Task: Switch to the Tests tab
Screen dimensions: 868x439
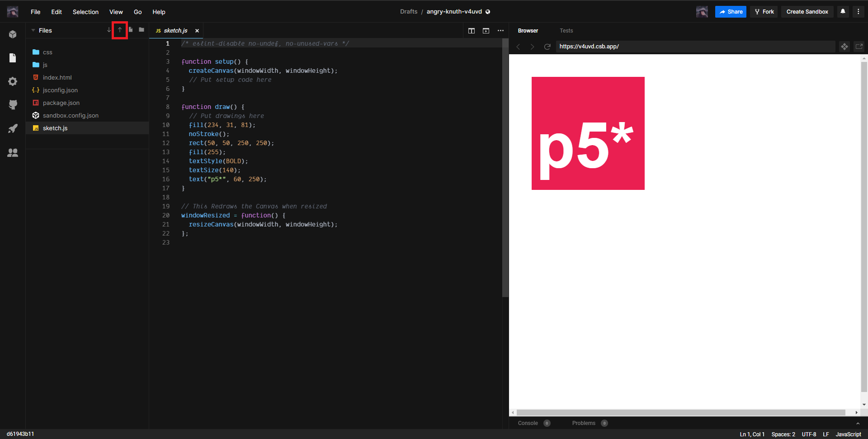Action: [x=566, y=31]
